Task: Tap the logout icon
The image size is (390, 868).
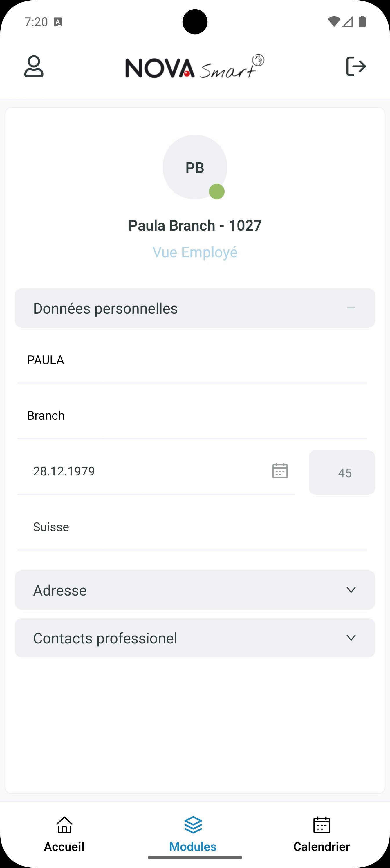Action: point(356,66)
